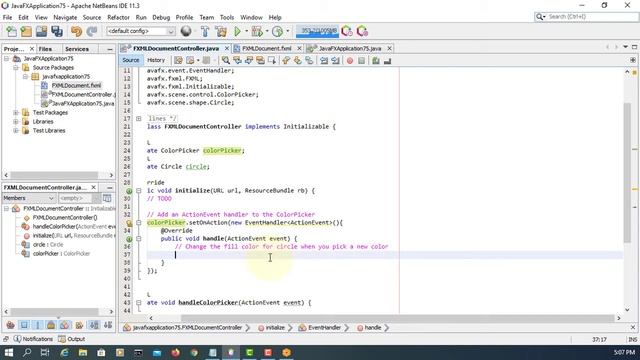Click the New Project toolbar icon
The image size is (640, 360).
pyautogui.click(x=26, y=31)
